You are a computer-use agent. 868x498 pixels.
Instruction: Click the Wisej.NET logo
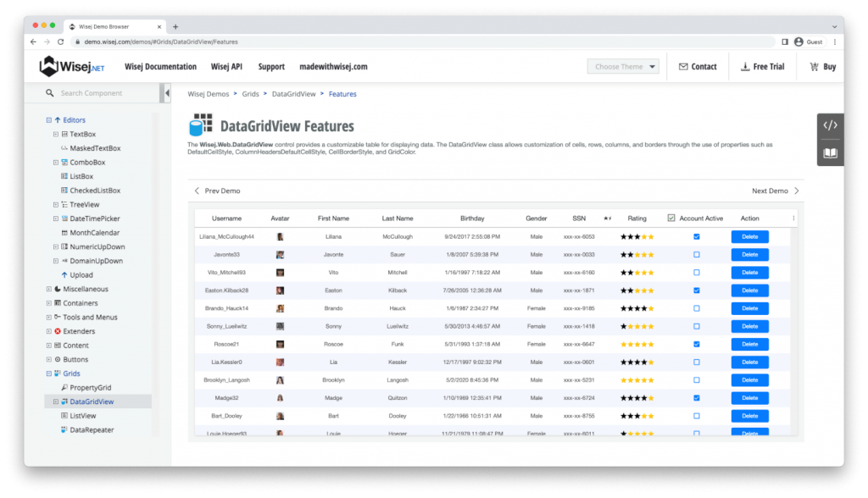click(x=71, y=66)
